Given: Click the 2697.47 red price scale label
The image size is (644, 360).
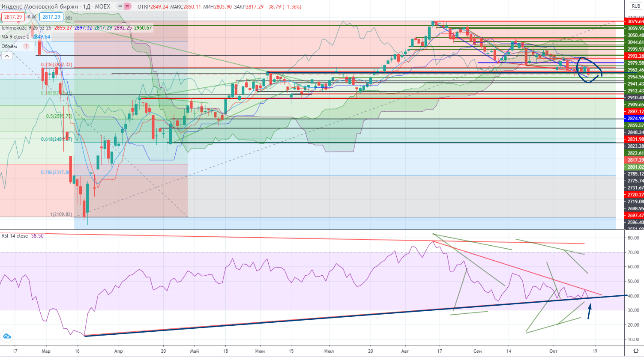Looking at the screenshot, I should coord(635,216).
